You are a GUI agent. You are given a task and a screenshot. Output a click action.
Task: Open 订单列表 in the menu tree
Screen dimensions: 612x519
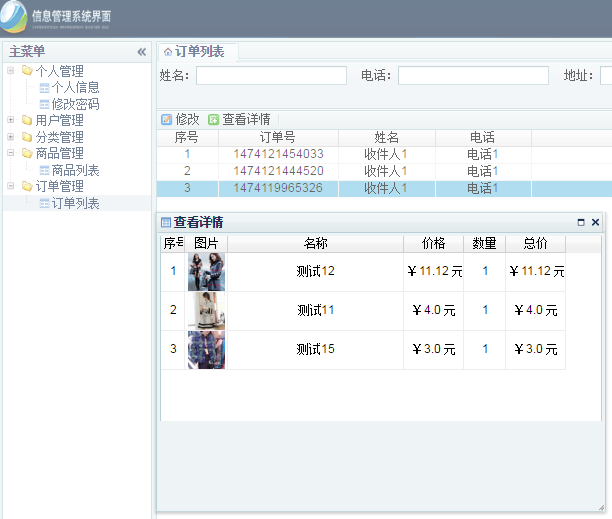[75, 203]
